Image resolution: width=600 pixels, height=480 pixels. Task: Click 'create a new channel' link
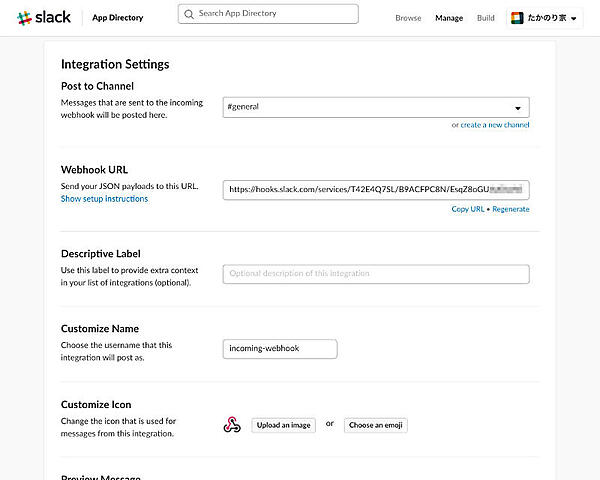(x=495, y=125)
